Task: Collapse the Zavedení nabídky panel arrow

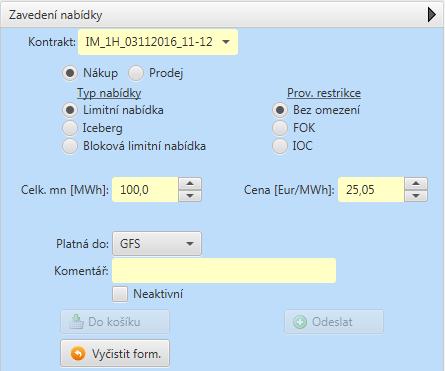Action: pyautogui.click(x=431, y=15)
